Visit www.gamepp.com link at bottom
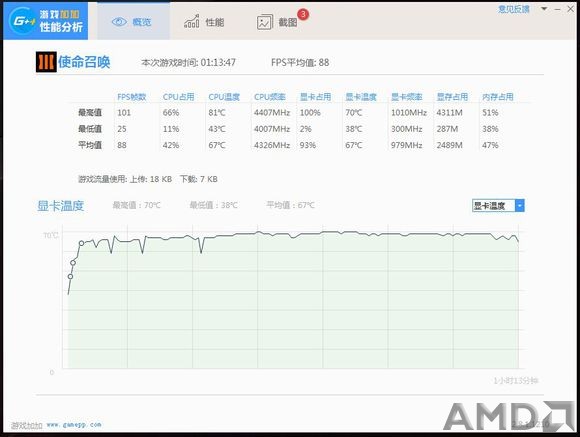The width and height of the screenshot is (580, 437). click(x=74, y=425)
